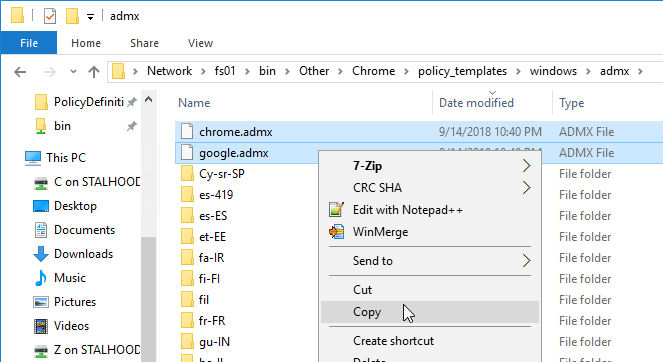
Task: Select the Cy-sr-SP folder
Action: pos(222,174)
